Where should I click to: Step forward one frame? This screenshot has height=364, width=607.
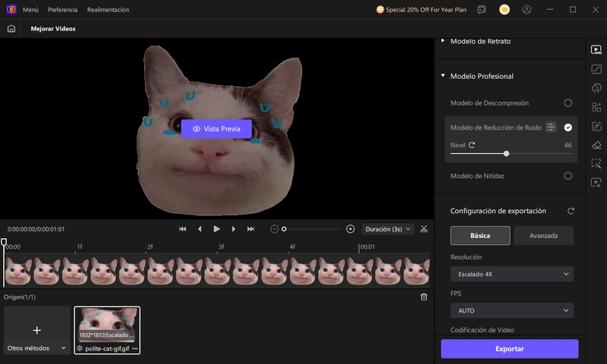pyautogui.click(x=234, y=229)
